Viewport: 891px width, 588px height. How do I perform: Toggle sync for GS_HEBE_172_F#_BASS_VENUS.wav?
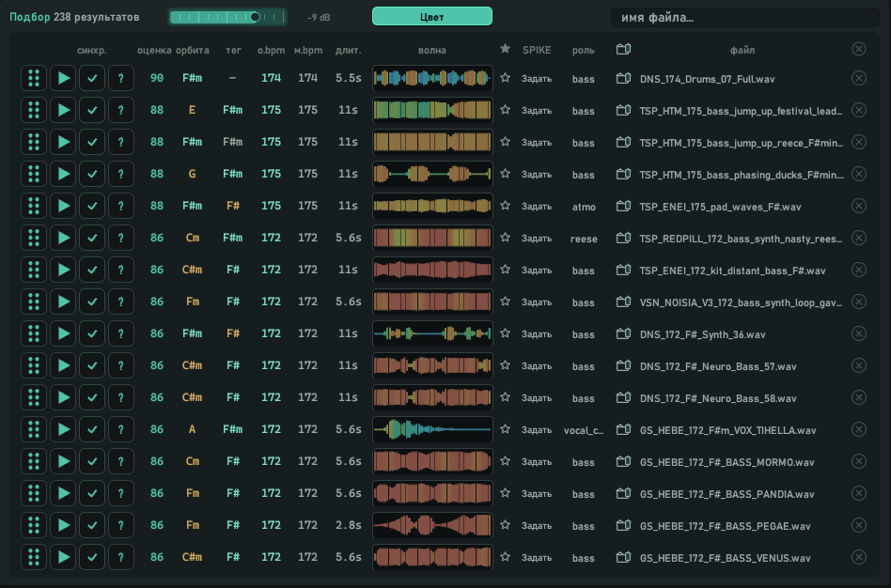tap(92, 557)
